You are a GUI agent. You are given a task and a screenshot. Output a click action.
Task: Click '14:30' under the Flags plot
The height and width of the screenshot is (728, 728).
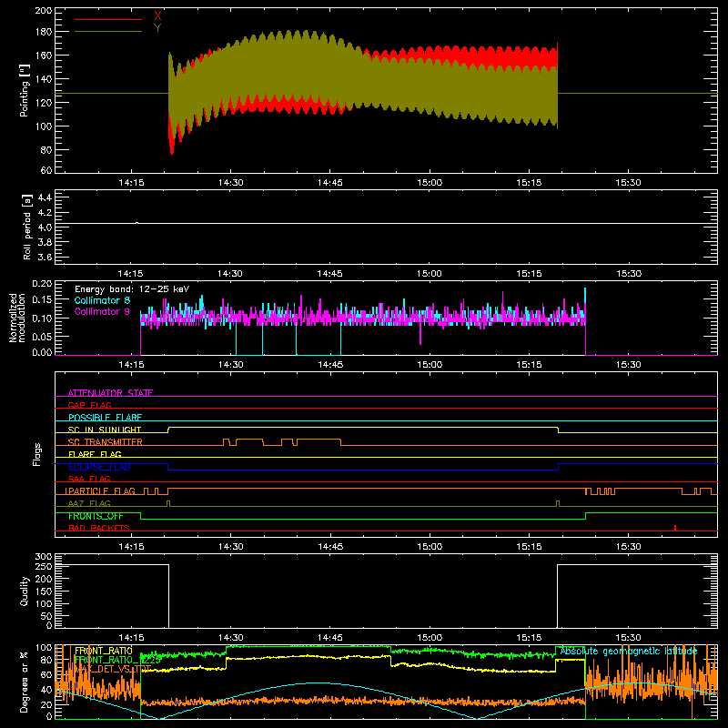pyautogui.click(x=230, y=547)
